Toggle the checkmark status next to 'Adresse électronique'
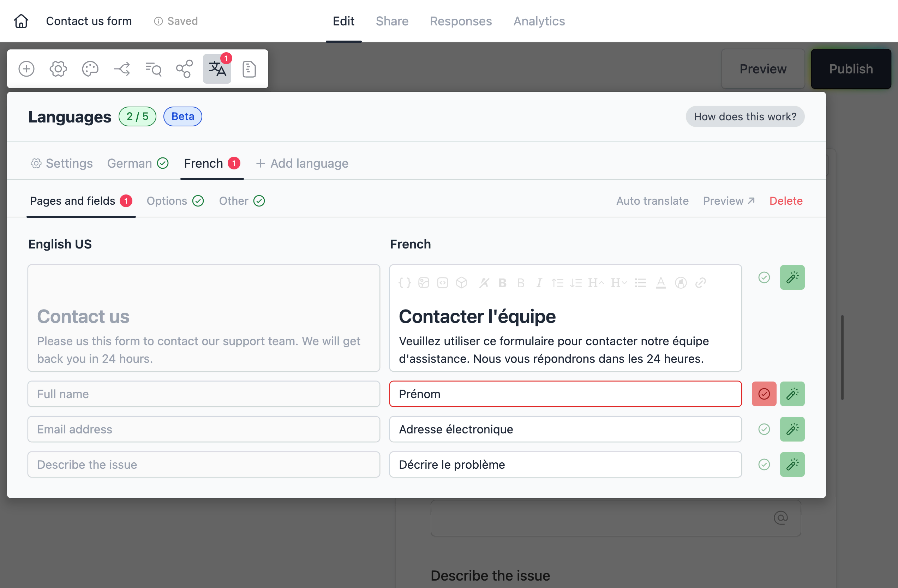 [x=764, y=428]
